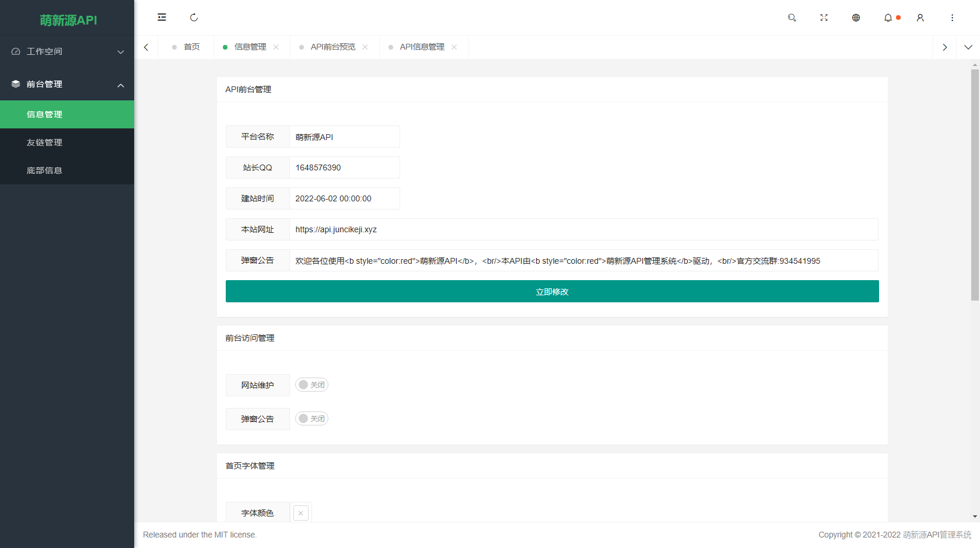Toggle the 关闭 switch for website maintenance

click(311, 385)
